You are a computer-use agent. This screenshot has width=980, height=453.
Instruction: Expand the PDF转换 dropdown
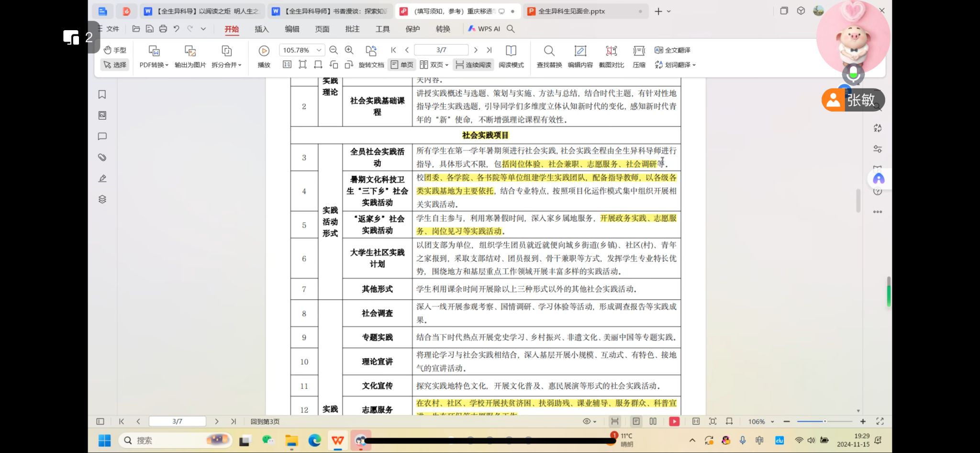click(x=154, y=65)
